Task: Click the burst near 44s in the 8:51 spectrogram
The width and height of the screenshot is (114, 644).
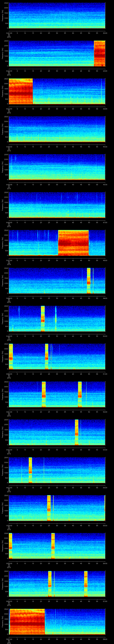Action: pos(80,394)
